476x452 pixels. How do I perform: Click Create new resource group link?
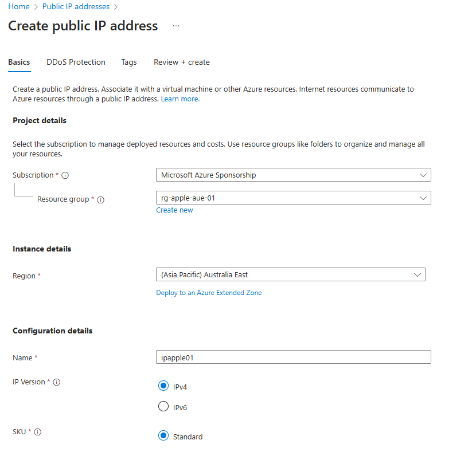pos(174,210)
